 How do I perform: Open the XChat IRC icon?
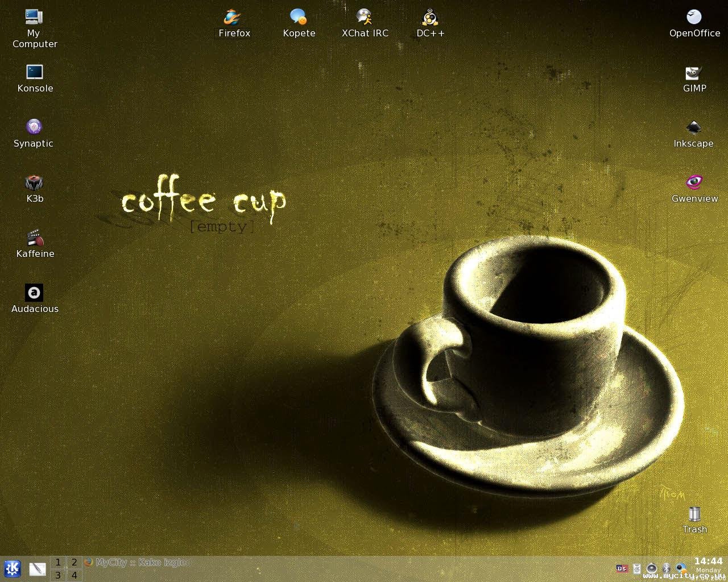(365, 18)
